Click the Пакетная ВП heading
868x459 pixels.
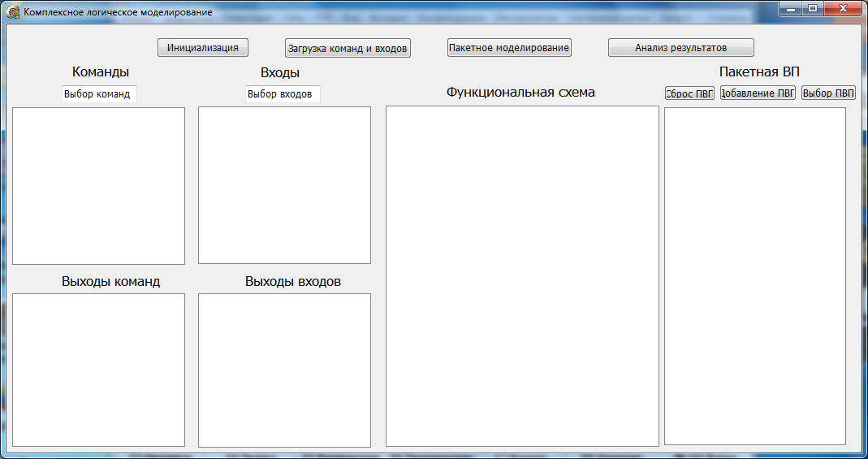click(x=759, y=72)
